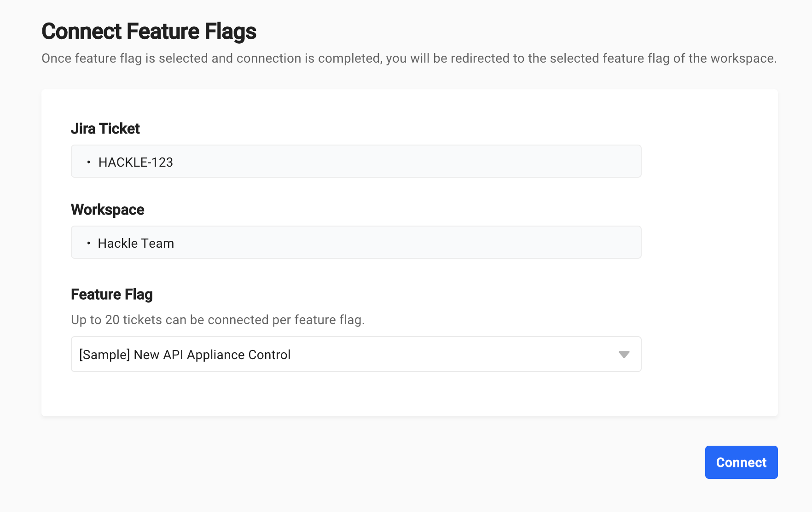
Task: Click empty space inside the Jira Ticket field
Action: tap(405, 162)
